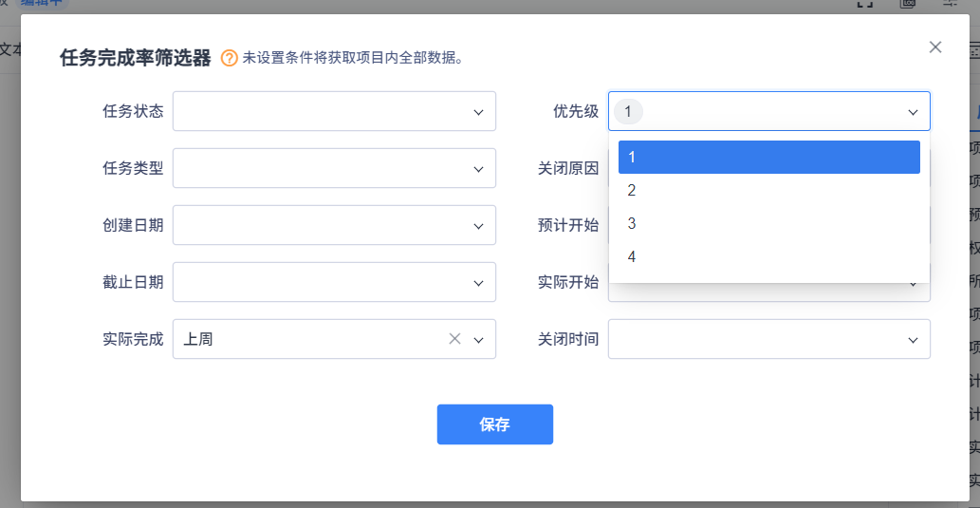This screenshot has width=980, height=508.
Task: Choose priority option 4 from the list
Action: tap(768, 257)
